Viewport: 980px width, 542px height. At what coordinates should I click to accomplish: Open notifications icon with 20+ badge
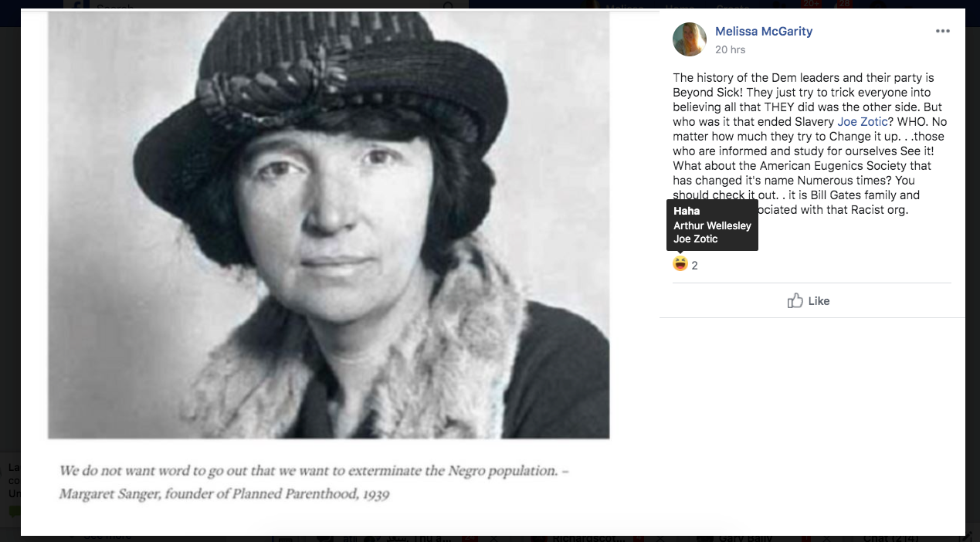click(x=809, y=4)
